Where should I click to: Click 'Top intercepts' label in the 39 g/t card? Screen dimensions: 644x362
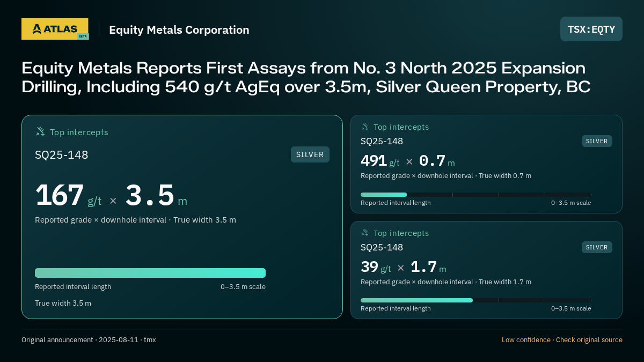[401, 233]
